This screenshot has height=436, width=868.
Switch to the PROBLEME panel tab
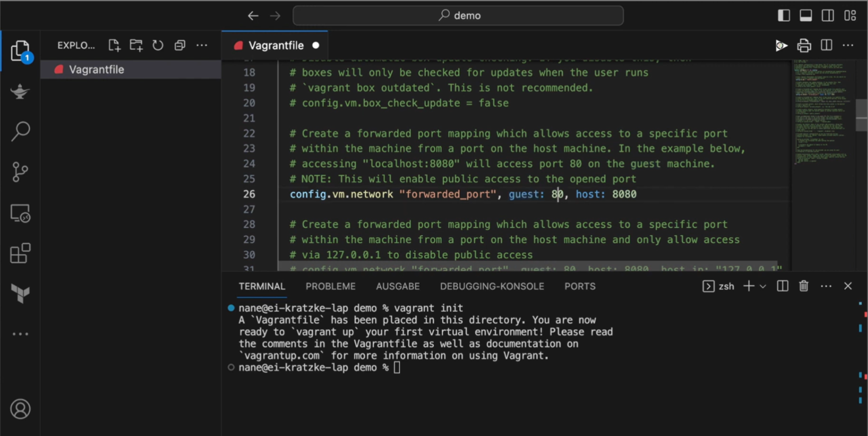click(330, 286)
